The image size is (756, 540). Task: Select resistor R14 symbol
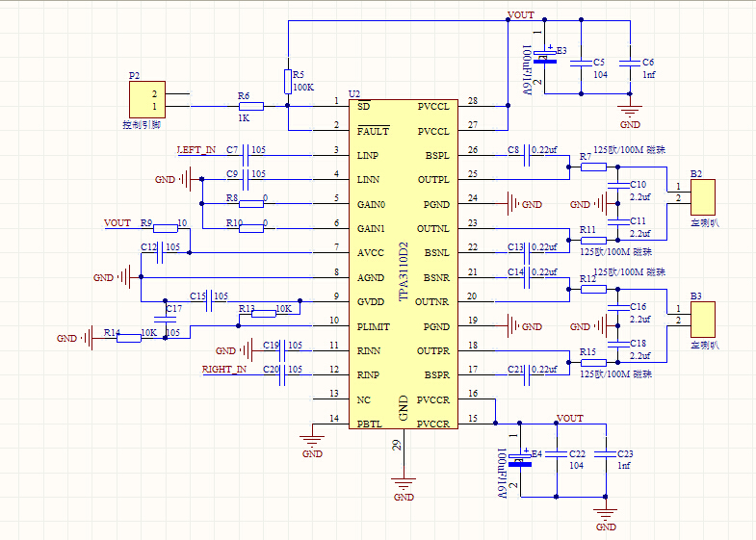[x=129, y=338]
